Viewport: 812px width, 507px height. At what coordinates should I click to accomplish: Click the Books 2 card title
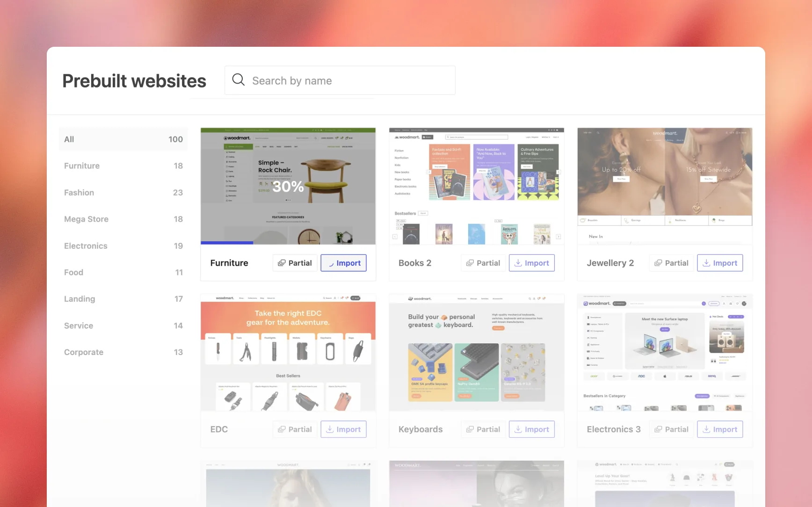[x=415, y=263]
